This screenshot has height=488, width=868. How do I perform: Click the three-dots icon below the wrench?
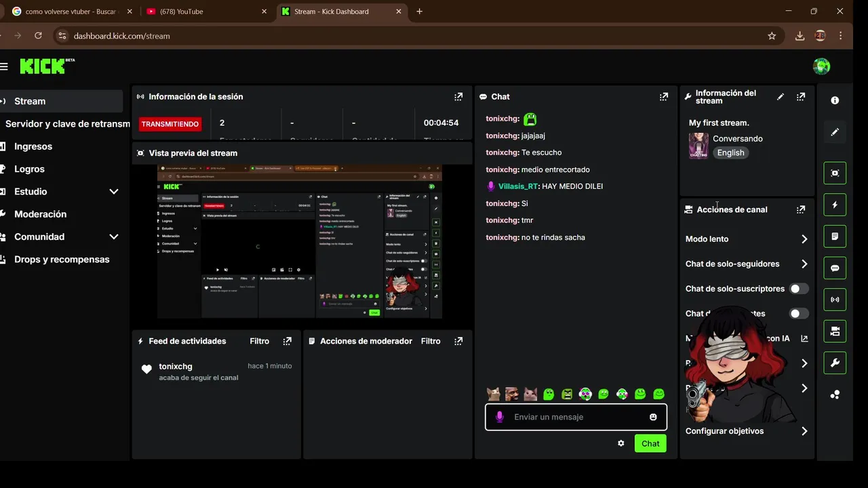tap(835, 394)
